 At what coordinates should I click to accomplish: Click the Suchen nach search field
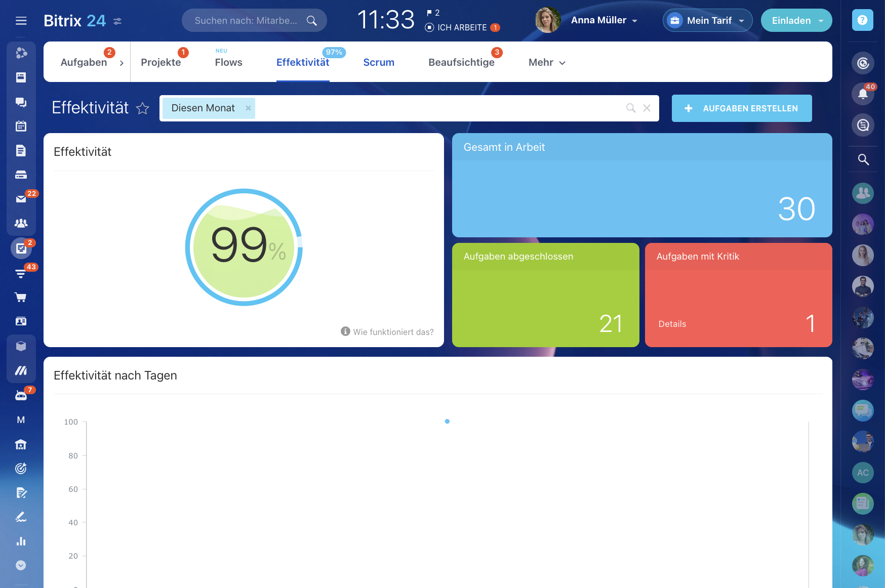[x=246, y=21]
